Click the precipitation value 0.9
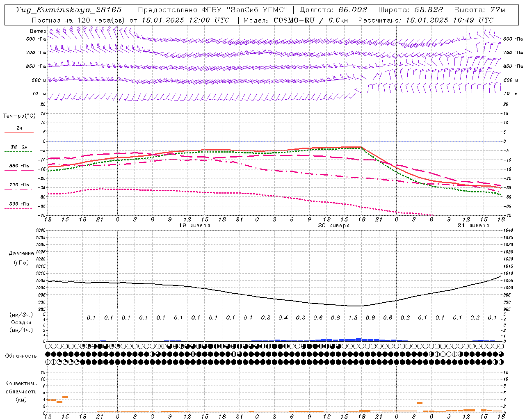The height and width of the screenshot is (420, 525). (x=370, y=317)
